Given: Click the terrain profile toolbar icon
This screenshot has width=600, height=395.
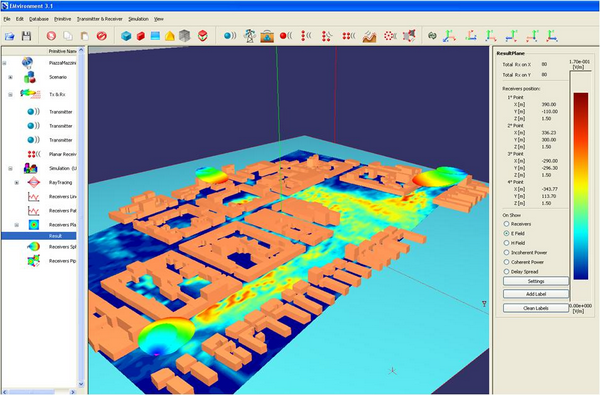Looking at the screenshot, I should coord(369,36).
